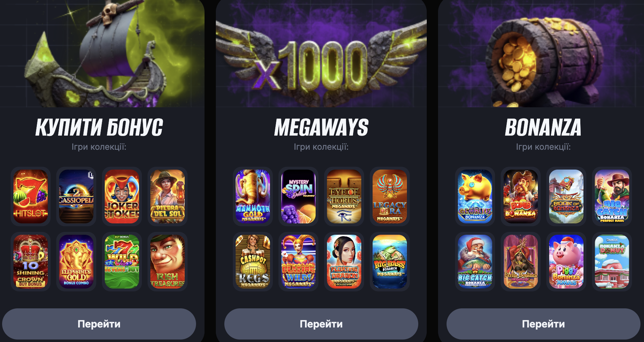644x342 pixels.
Task: Click the gold coin barrel banner
Action: [541, 53]
